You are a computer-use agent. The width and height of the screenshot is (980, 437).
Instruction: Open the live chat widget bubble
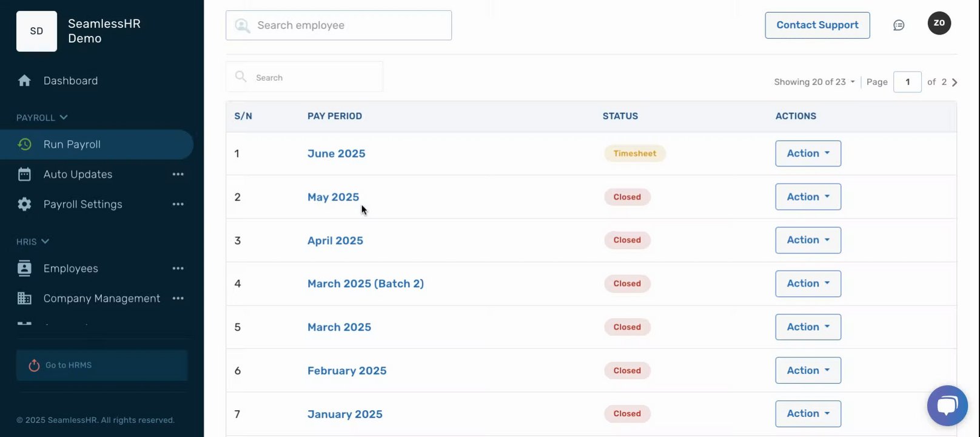pyautogui.click(x=947, y=405)
